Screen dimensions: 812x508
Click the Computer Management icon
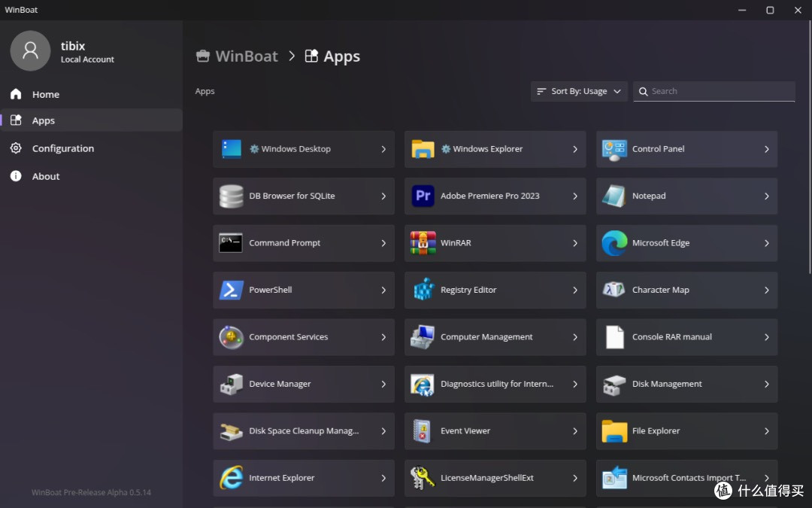423,337
